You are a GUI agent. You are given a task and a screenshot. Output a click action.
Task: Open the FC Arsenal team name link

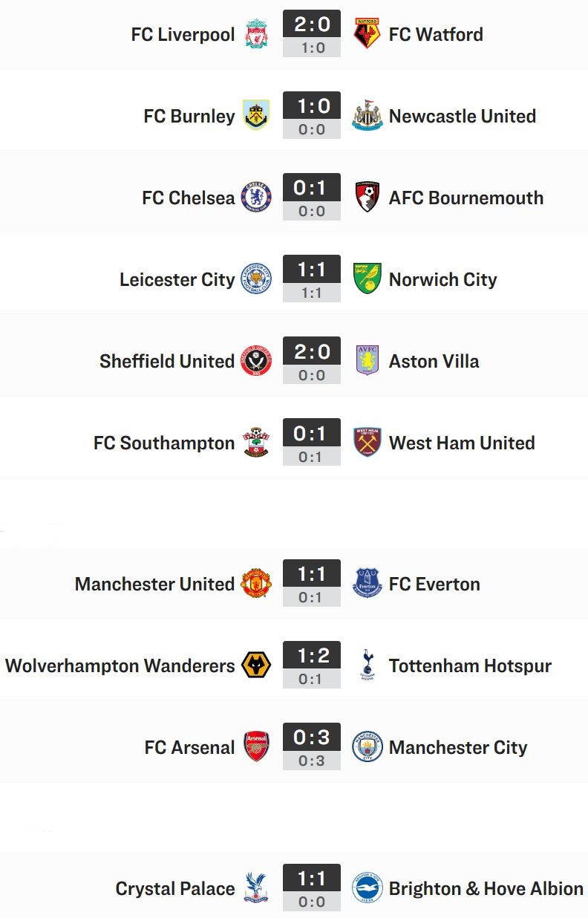pyautogui.click(x=189, y=748)
